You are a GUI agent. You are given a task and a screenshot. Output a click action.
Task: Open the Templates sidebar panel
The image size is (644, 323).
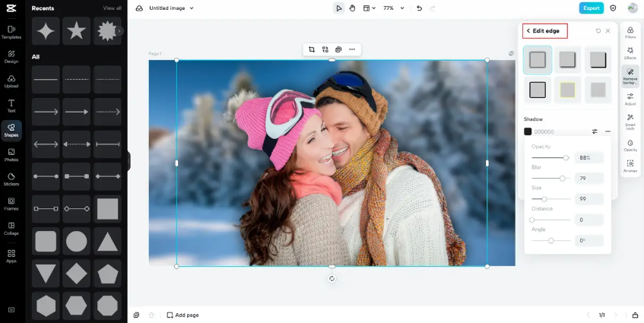pos(11,33)
